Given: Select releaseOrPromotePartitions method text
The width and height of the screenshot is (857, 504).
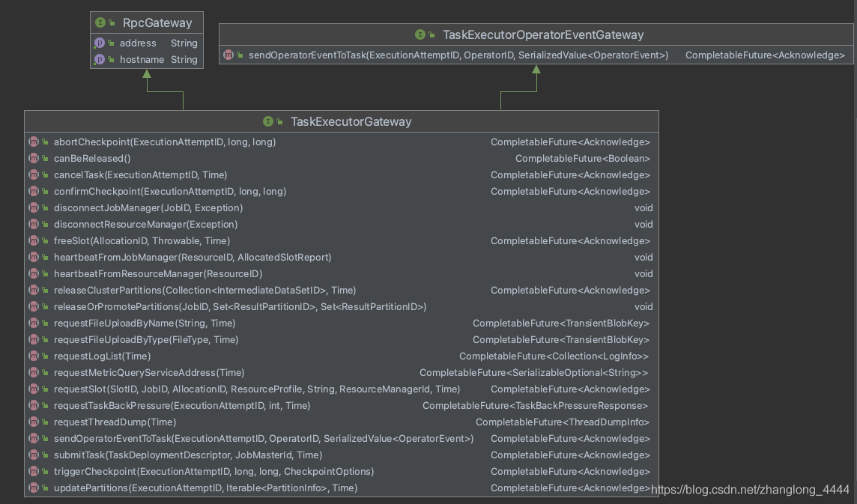Looking at the screenshot, I should [240, 306].
